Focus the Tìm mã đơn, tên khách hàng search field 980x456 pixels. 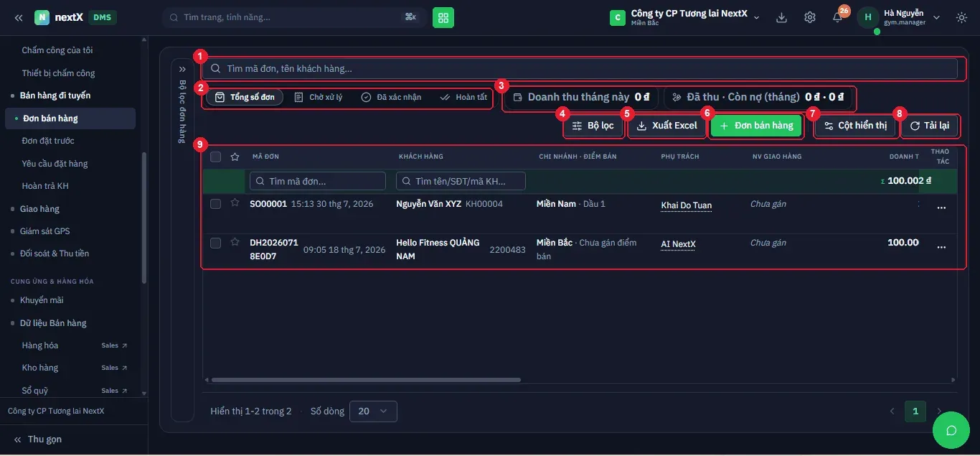click(x=580, y=69)
